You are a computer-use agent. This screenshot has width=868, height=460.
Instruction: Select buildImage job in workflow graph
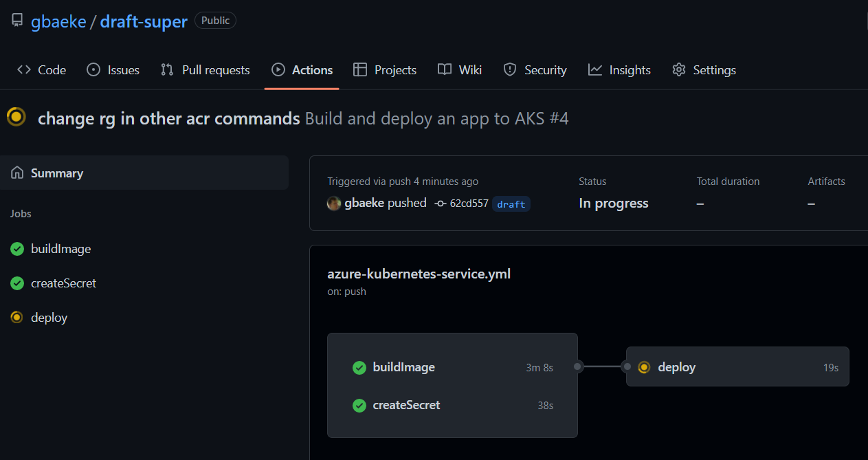pos(403,367)
